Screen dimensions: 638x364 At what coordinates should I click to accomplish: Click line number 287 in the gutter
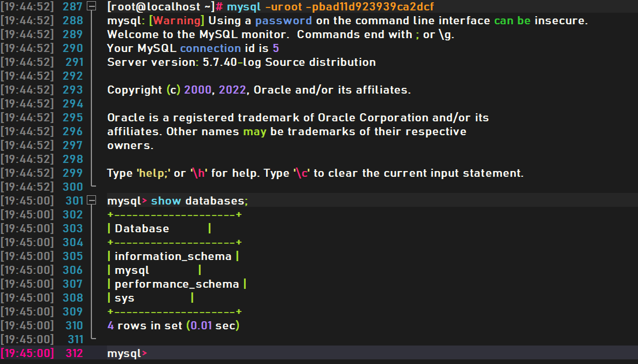(x=72, y=6)
